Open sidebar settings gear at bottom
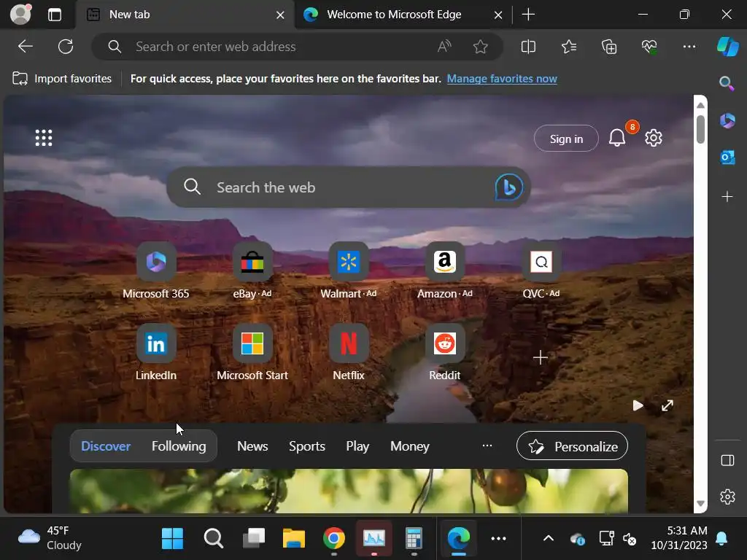Screen dimensions: 747x560 [727, 497]
